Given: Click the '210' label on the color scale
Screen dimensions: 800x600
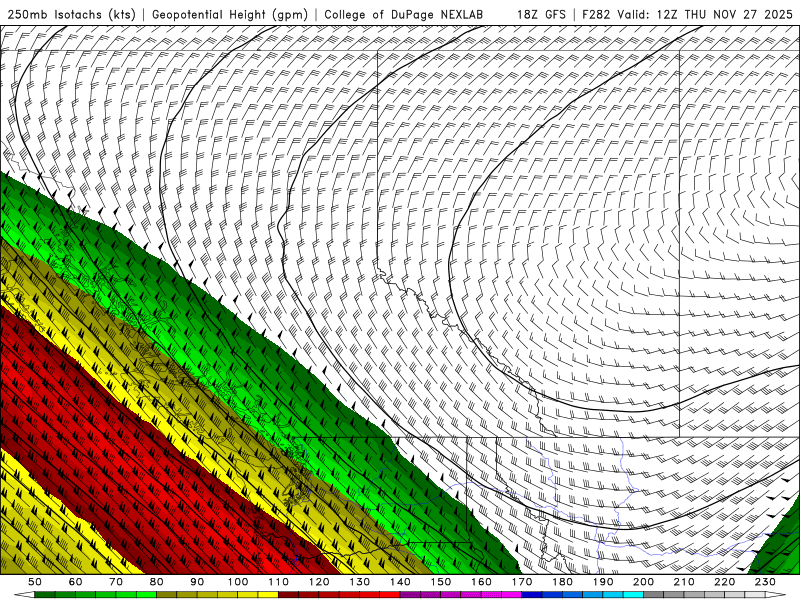Looking at the screenshot, I should pyautogui.click(x=684, y=582).
